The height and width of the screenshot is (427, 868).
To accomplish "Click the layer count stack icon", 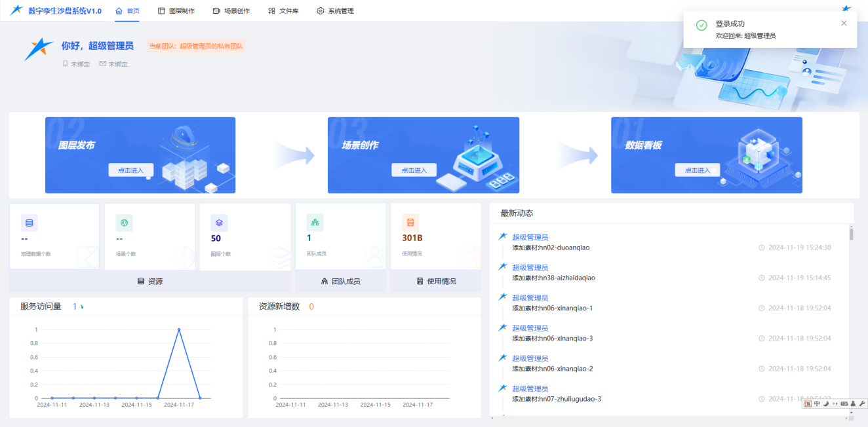I will pyautogui.click(x=219, y=223).
